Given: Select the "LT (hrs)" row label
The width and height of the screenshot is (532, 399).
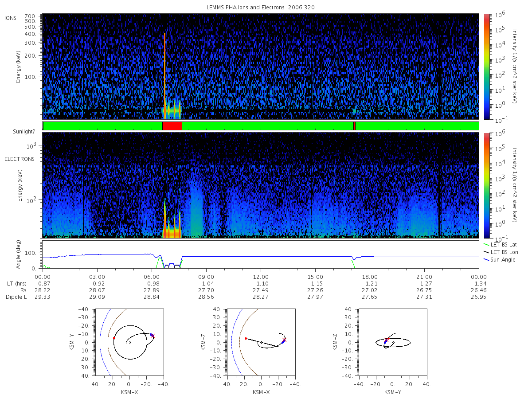Looking at the screenshot, I should 17,283.
